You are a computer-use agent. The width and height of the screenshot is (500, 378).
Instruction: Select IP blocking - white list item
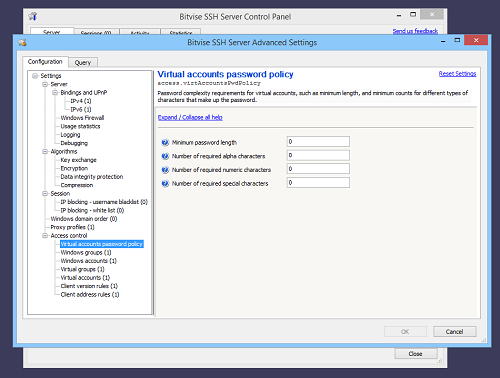92,210
